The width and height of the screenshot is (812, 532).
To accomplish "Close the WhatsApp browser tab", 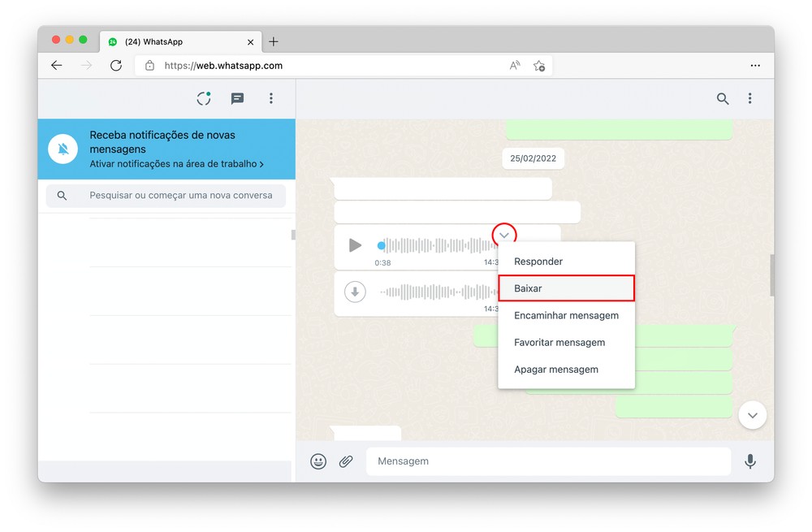I will pos(251,42).
